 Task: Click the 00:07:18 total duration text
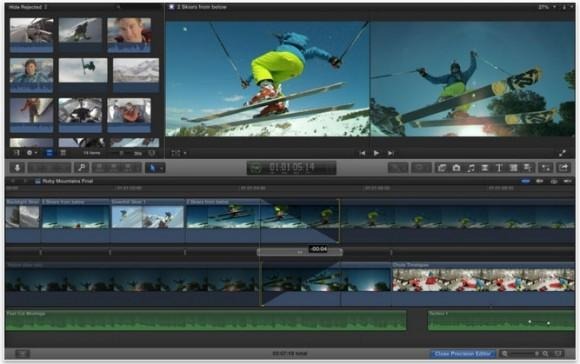pyautogui.click(x=290, y=354)
